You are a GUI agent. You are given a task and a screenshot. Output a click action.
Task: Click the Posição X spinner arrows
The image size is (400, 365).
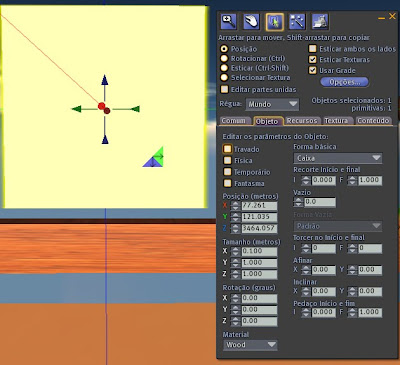click(x=236, y=206)
